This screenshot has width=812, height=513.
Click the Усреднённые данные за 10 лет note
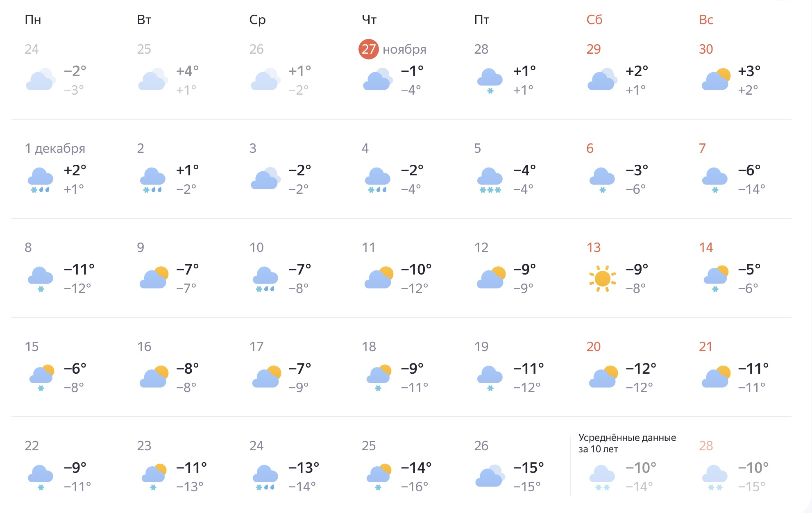(x=627, y=443)
